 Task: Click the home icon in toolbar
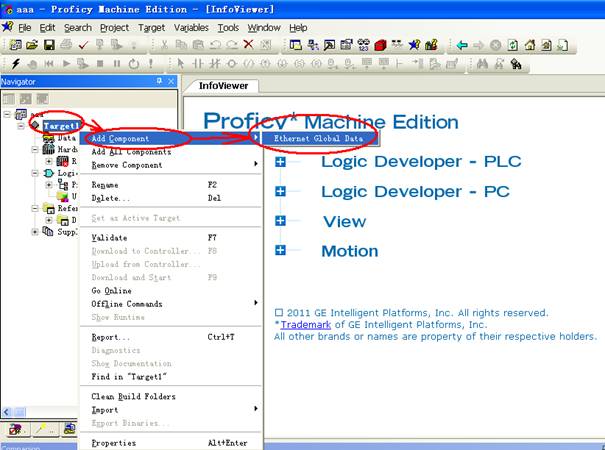[530, 45]
